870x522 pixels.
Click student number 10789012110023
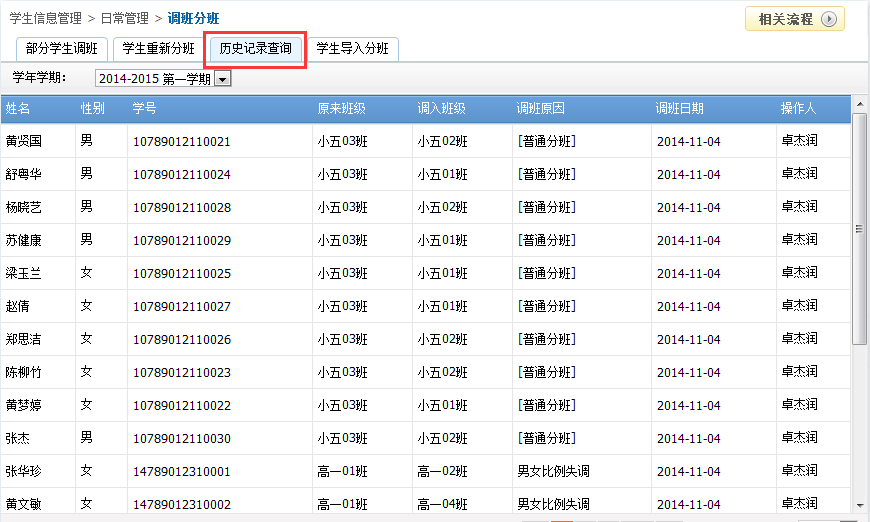click(182, 373)
